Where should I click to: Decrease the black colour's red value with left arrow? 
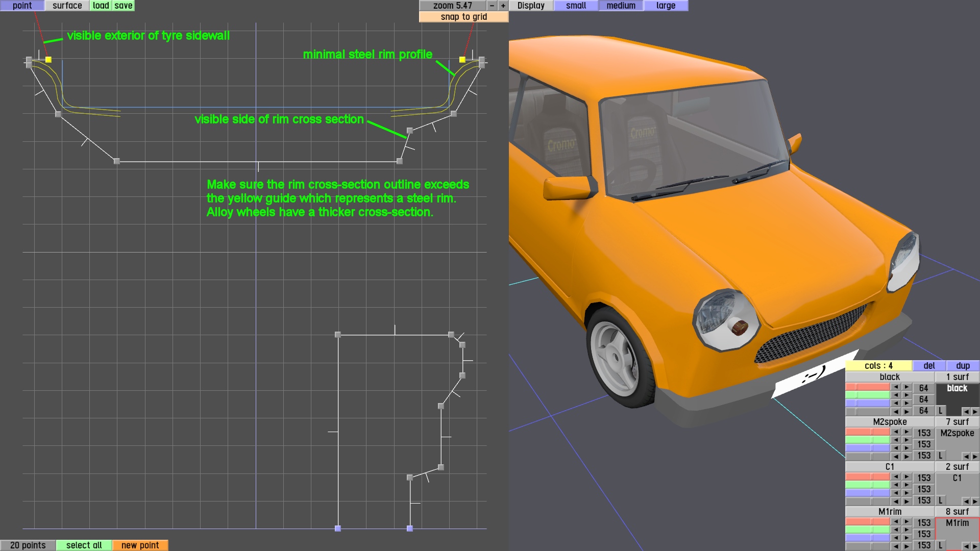(x=896, y=387)
